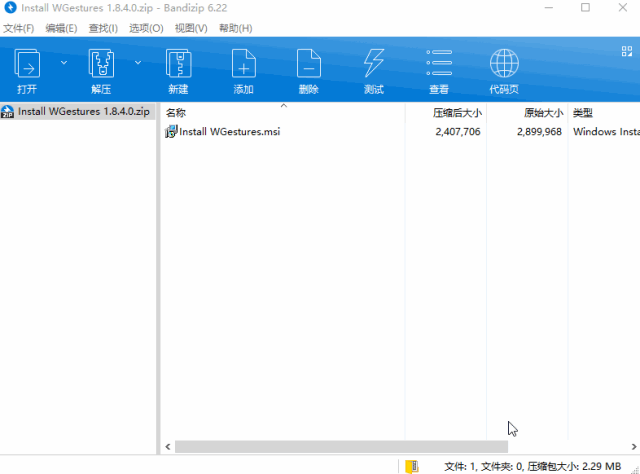Click the Bandizip logo in title bar
Viewport: 640px width, 474px height.
click(10, 7)
